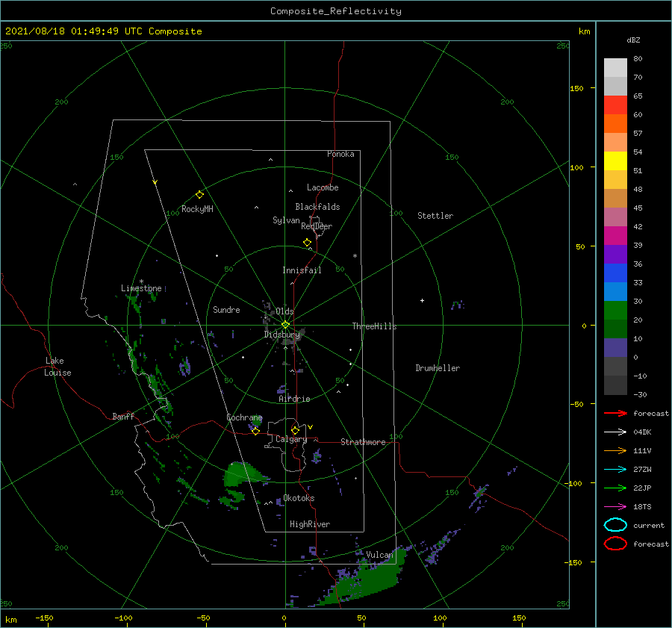Click the RedDeer city label
The width and height of the screenshot is (672, 628).
(x=317, y=226)
